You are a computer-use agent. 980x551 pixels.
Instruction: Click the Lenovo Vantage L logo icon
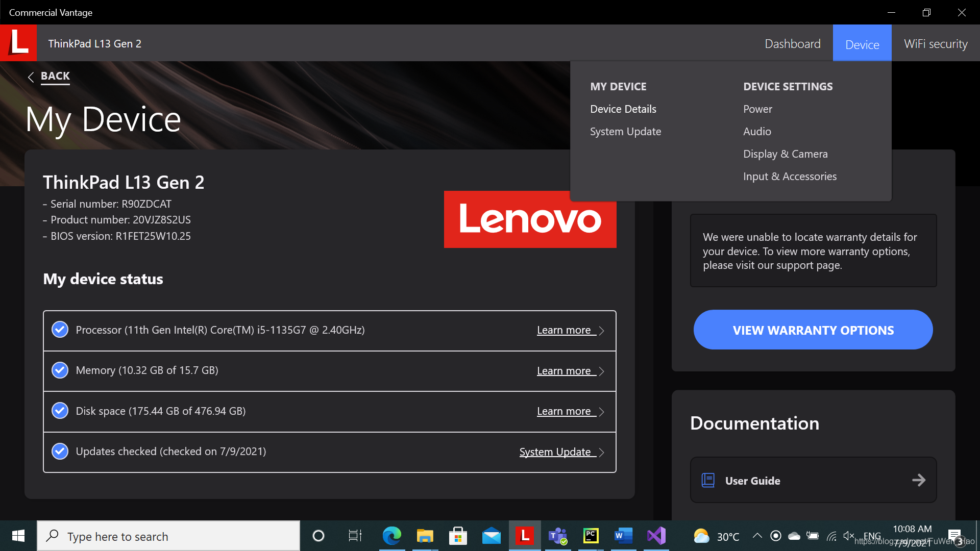pos(18,43)
